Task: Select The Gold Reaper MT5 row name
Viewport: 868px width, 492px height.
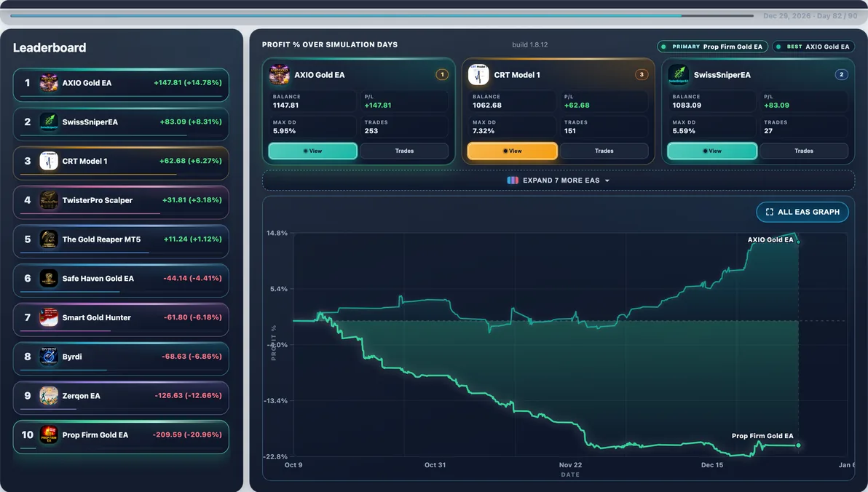Action: coord(101,239)
